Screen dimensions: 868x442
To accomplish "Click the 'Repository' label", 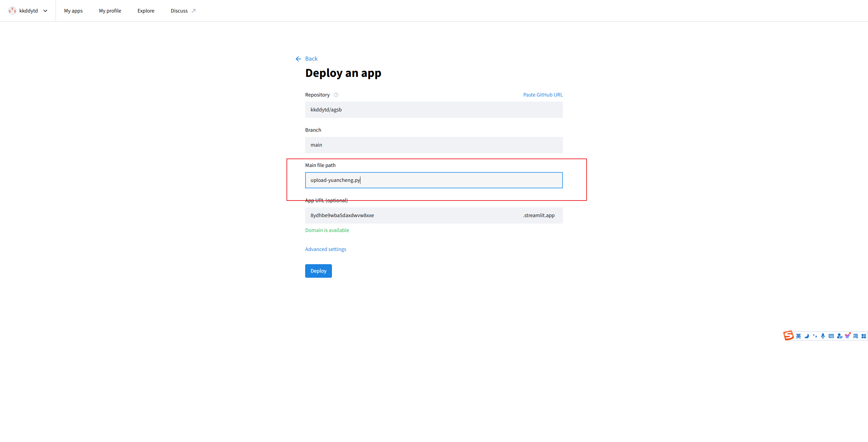I will (x=317, y=95).
